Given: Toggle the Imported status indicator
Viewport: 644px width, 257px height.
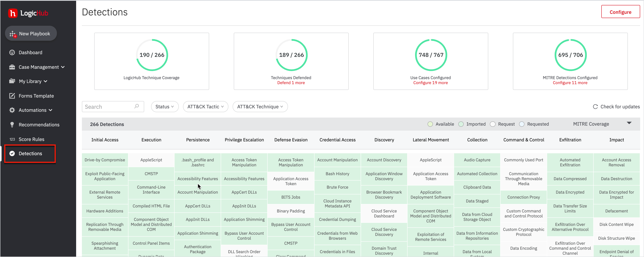Looking at the screenshot, I should [x=461, y=124].
